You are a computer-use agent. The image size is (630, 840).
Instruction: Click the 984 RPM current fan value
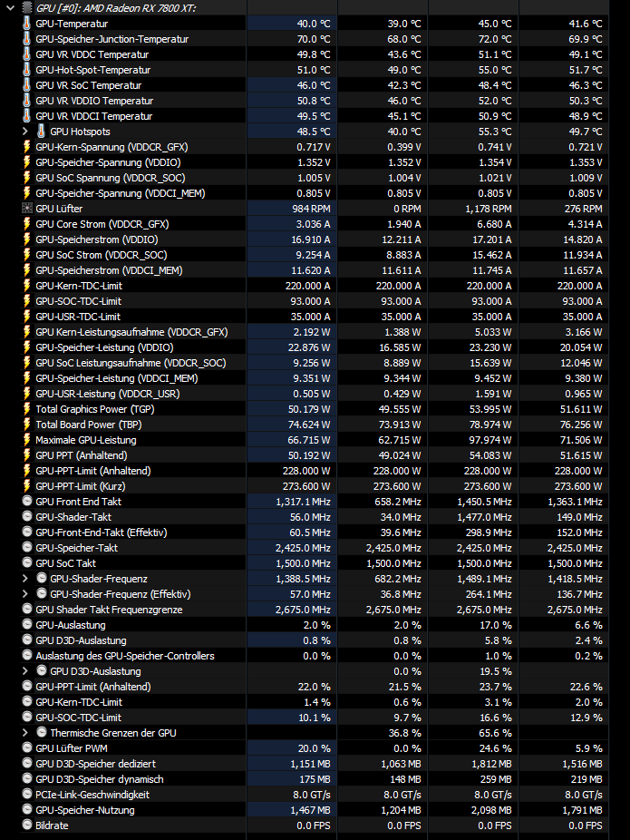pos(311,209)
